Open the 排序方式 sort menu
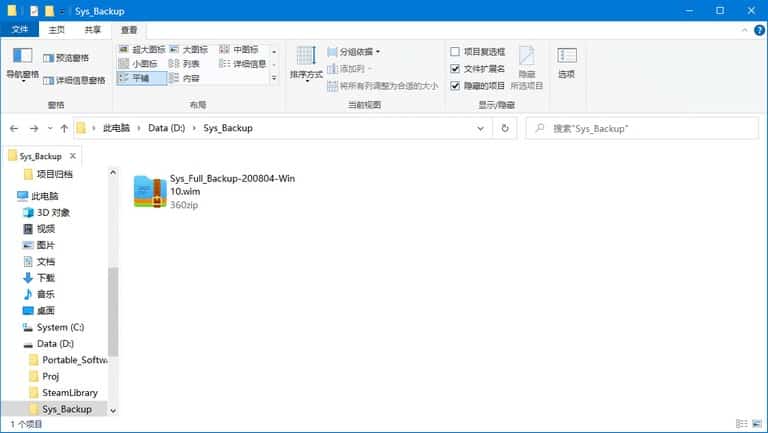The height and width of the screenshot is (433, 768). point(306,64)
